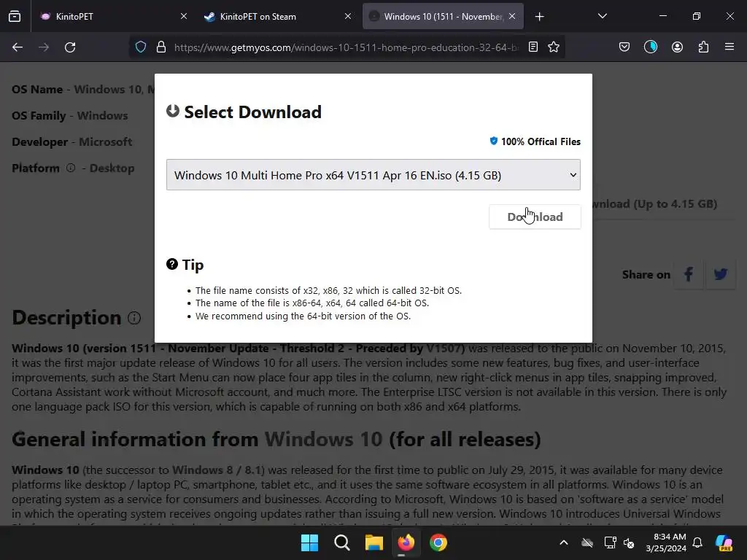The height and width of the screenshot is (560, 747).
Task: Close the Windows 10 (1511) tab
Action: 512,16
